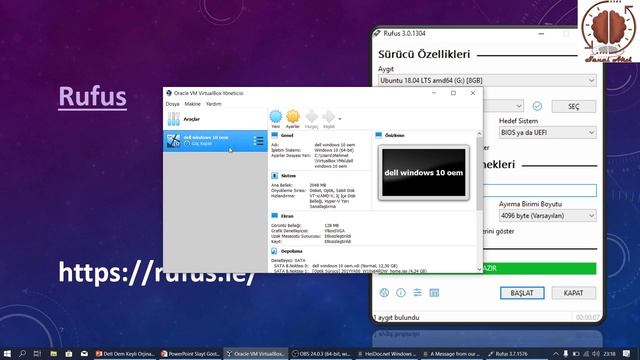Click the settings sliders icon in Rufus
Viewport: 640px width, 360px height.
point(417,293)
